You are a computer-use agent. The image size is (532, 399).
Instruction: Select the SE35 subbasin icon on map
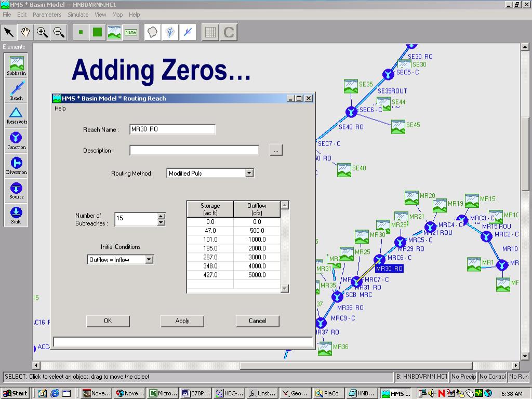(351, 86)
